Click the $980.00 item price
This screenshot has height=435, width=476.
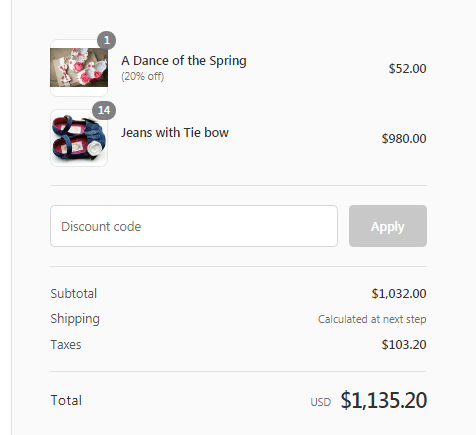coord(404,139)
